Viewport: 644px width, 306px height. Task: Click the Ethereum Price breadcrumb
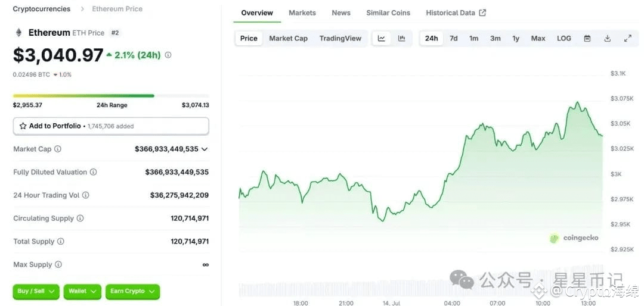tap(117, 8)
